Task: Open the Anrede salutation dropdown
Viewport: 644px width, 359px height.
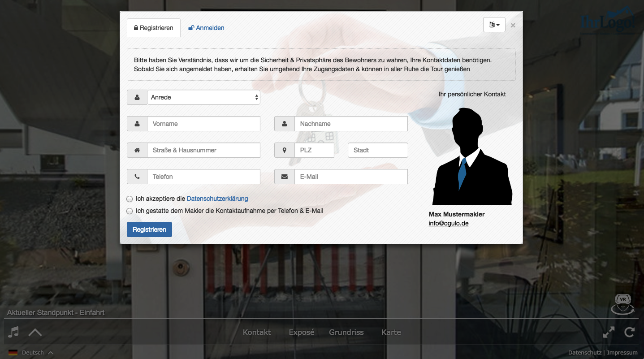Action: click(203, 97)
